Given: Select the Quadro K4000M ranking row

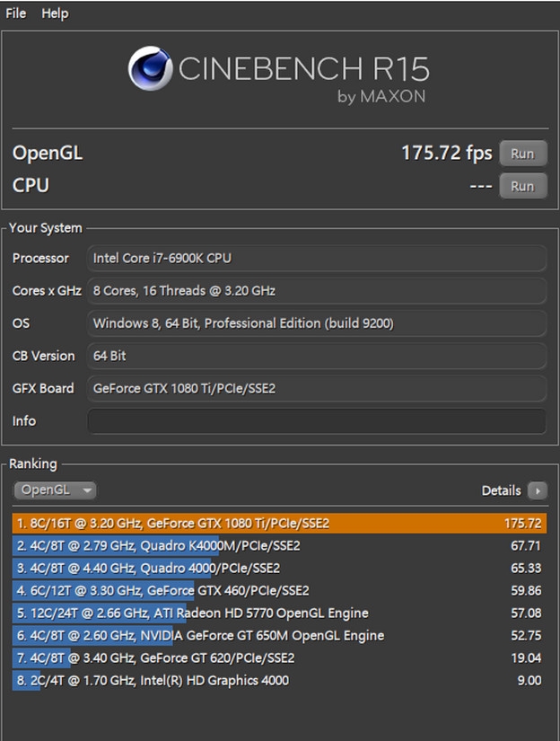Looking at the screenshot, I should point(279,546).
